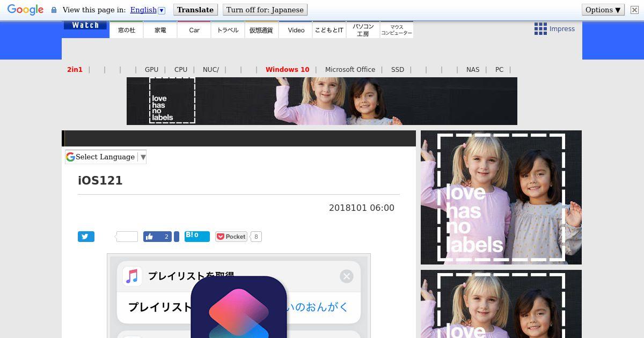The height and width of the screenshot is (338, 644).
Task: Click the Facebook like thumbs-up button
Action: 157,237
